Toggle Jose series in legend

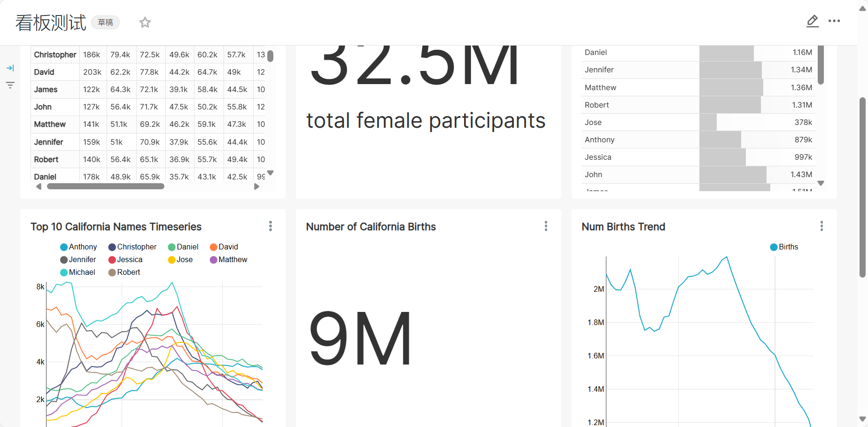(x=180, y=259)
